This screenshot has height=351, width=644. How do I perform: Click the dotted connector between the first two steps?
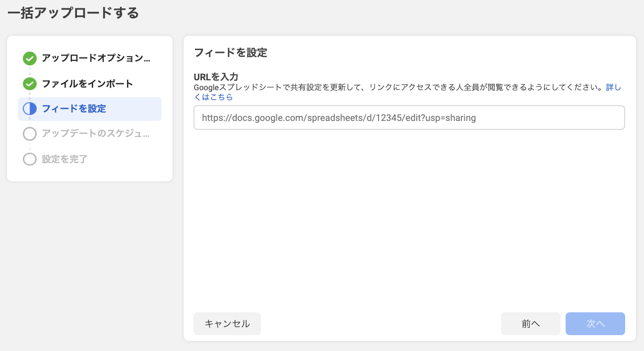[x=30, y=71]
